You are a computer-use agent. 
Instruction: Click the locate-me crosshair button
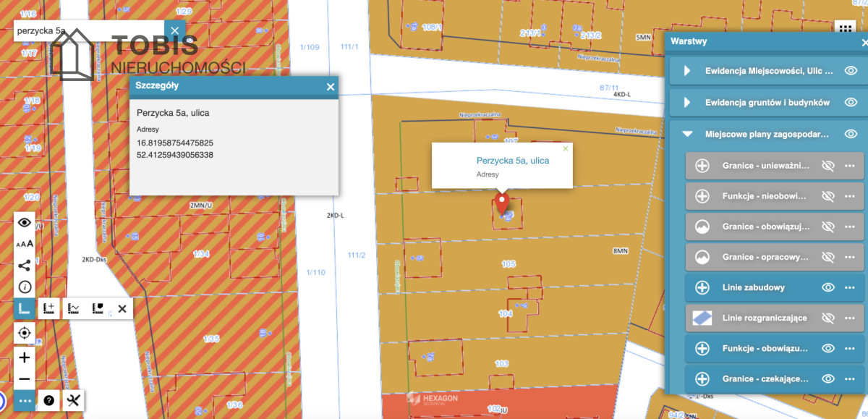[25, 333]
